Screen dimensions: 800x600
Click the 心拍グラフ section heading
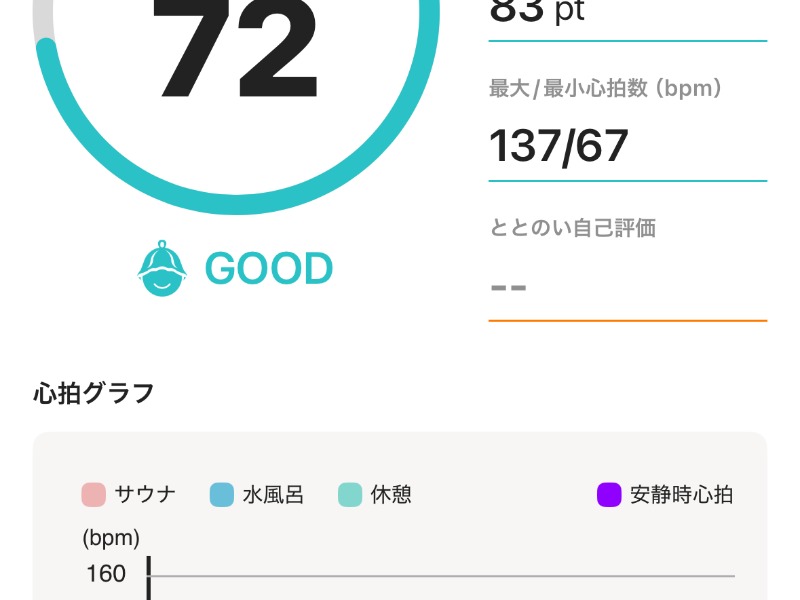[94, 393]
